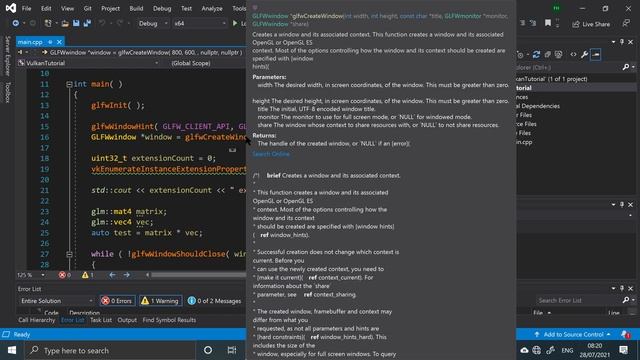Toggle the 0 Errors filter

117,301
